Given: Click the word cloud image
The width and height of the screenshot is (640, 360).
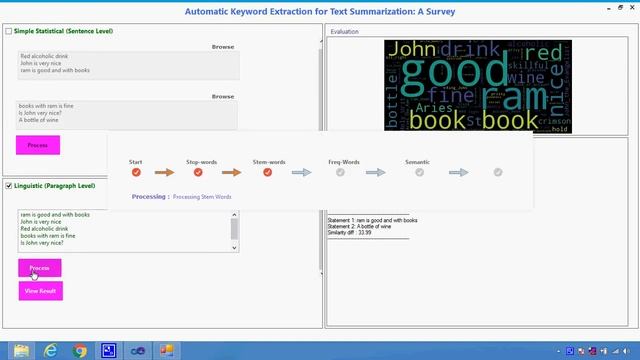Looking at the screenshot, I should 478,87.
